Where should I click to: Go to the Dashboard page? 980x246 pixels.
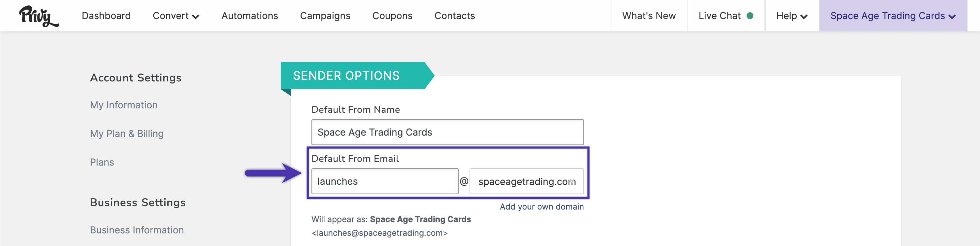coord(106,16)
